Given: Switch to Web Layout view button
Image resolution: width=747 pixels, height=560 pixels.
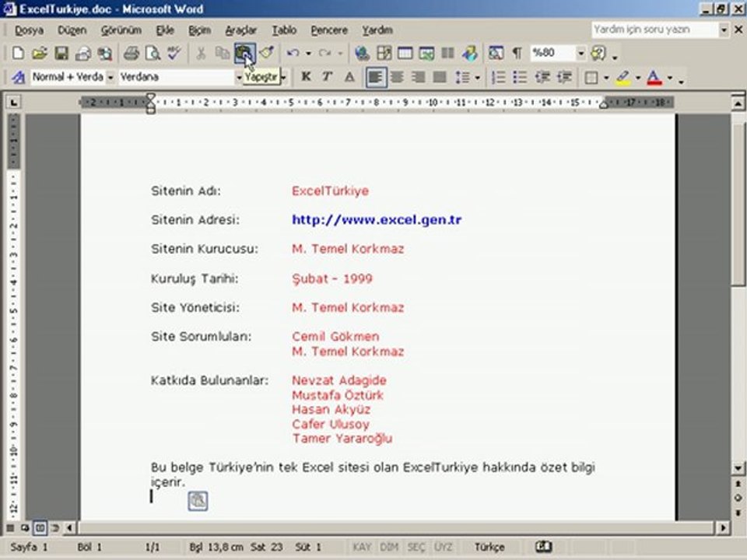Looking at the screenshot, I should pos(25,527).
